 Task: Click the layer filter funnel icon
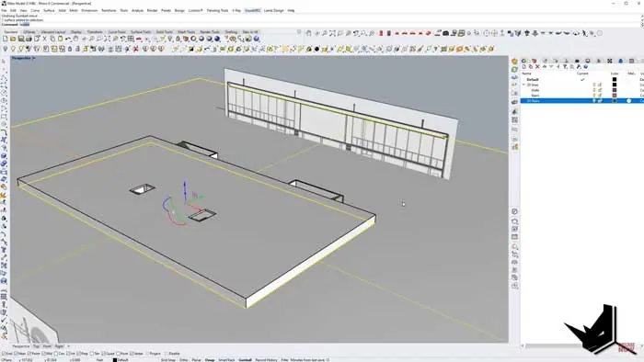[565, 66]
